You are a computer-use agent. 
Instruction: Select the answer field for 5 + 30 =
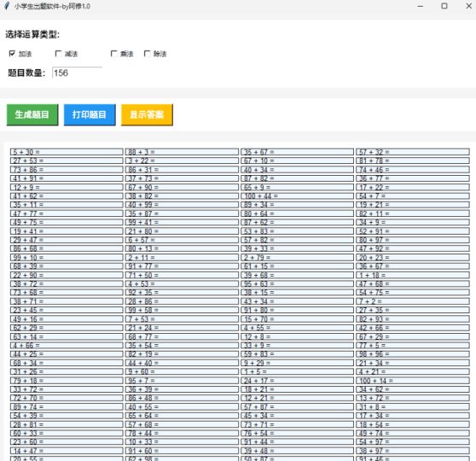[67, 152]
